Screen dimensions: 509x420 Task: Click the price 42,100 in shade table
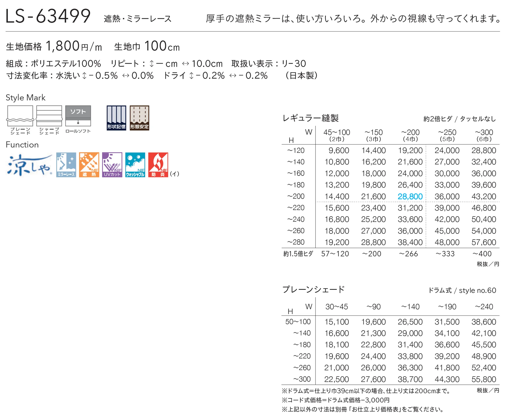pos(484,333)
